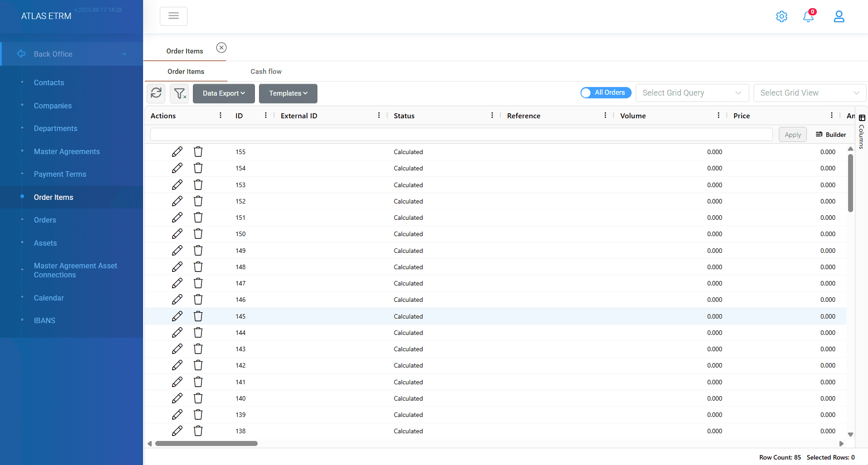Open External ID column menu
This screenshot has height=465, width=868.
pos(379,116)
